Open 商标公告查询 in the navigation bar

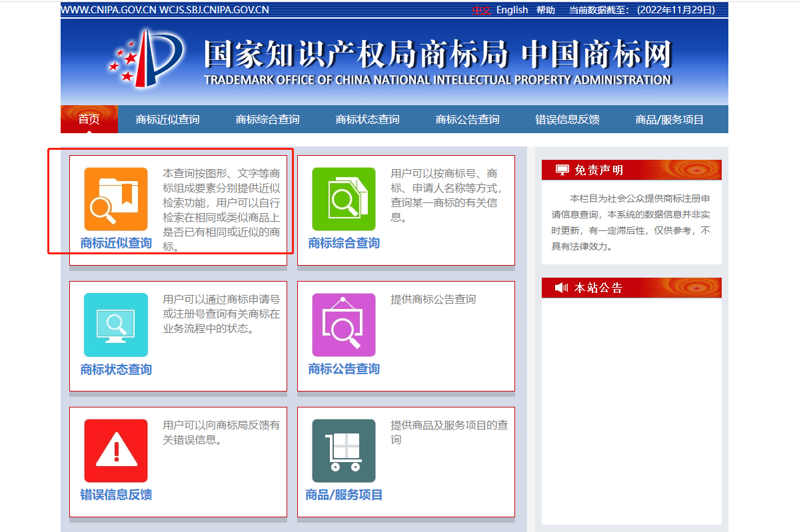click(467, 119)
